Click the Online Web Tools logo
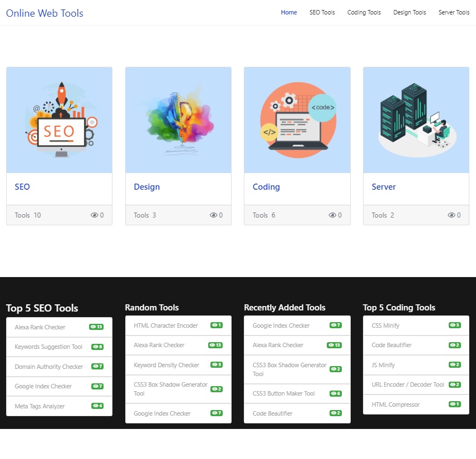Image resolution: width=476 pixels, height=459 pixels. [x=44, y=13]
